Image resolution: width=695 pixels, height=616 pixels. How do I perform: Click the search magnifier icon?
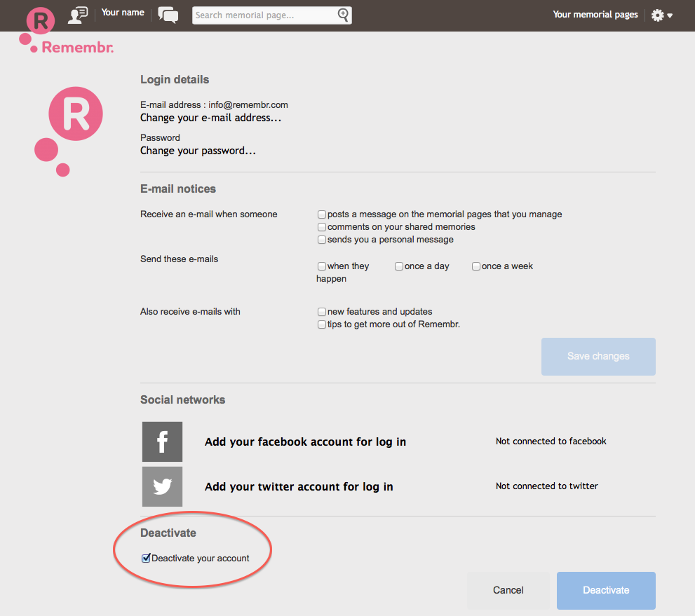[x=343, y=15]
